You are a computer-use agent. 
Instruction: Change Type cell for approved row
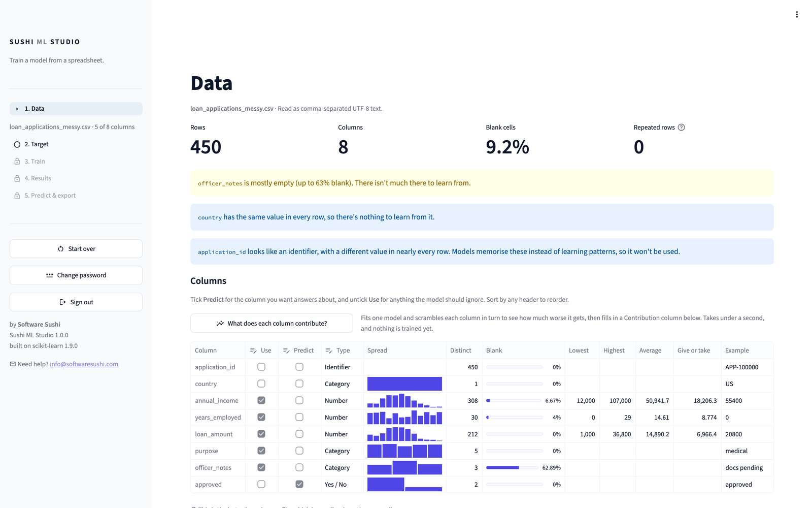coord(342,485)
